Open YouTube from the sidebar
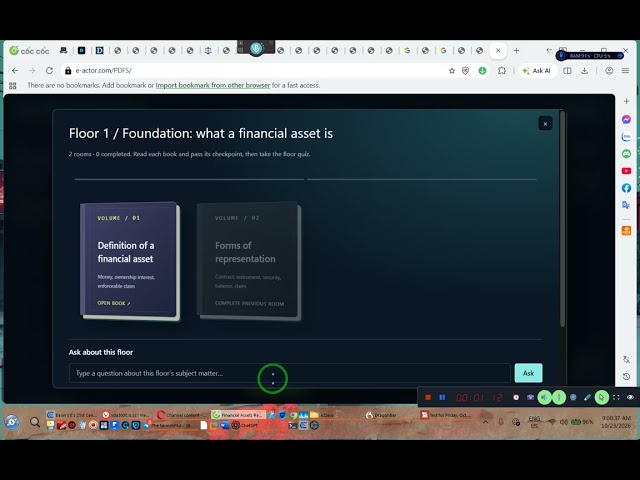640x480 pixels. tap(627, 171)
